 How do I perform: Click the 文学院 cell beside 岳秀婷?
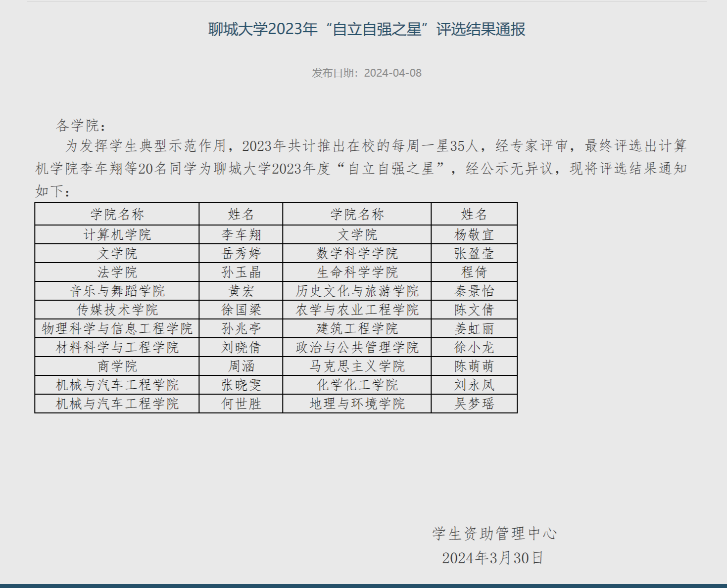coord(117,253)
